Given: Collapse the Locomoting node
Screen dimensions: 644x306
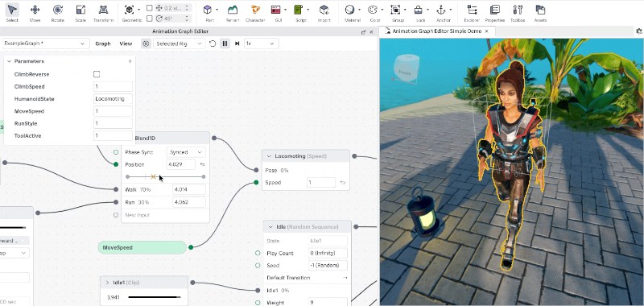Looking at the screenshot, I should [x=269, y=156].
